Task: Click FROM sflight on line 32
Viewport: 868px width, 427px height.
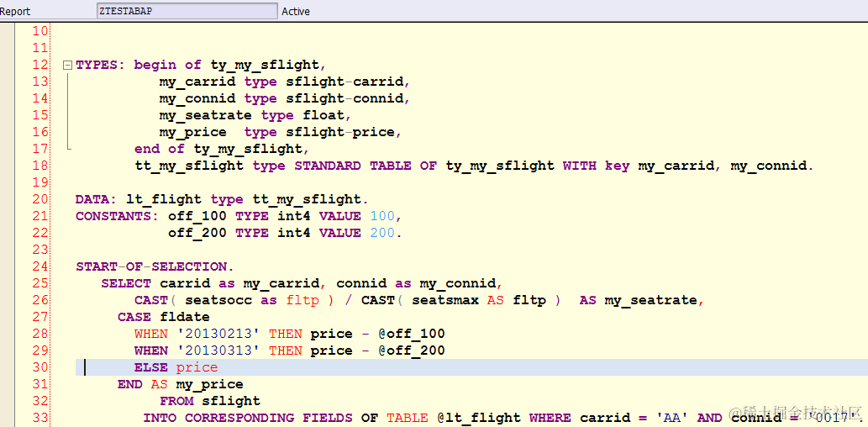Action: point(210,401)
